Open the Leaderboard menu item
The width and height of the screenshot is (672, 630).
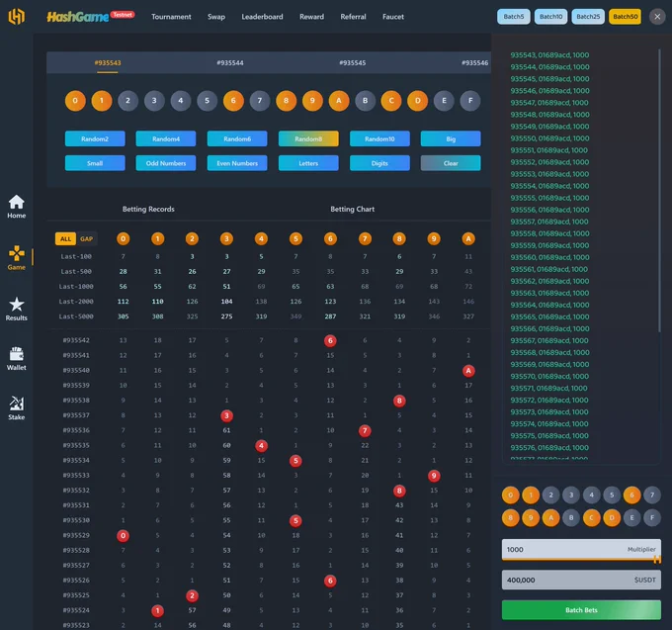(262, 17)
